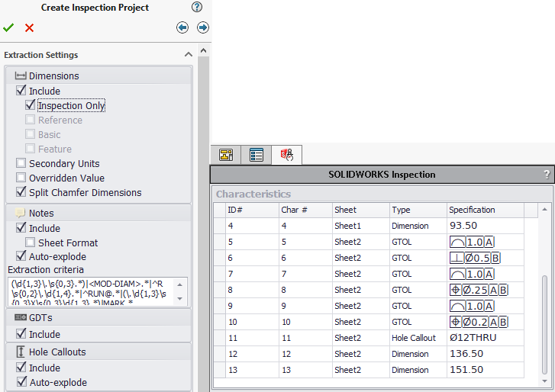This screenshot has height=392, width=555.
Task: Go next with the right arrow icon
Action: tap(203, 27)
